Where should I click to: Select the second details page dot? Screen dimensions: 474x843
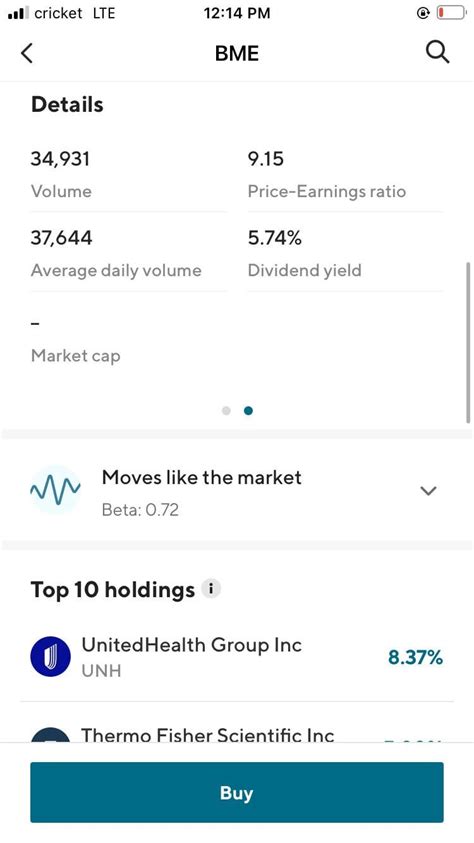tap(248, 411)
